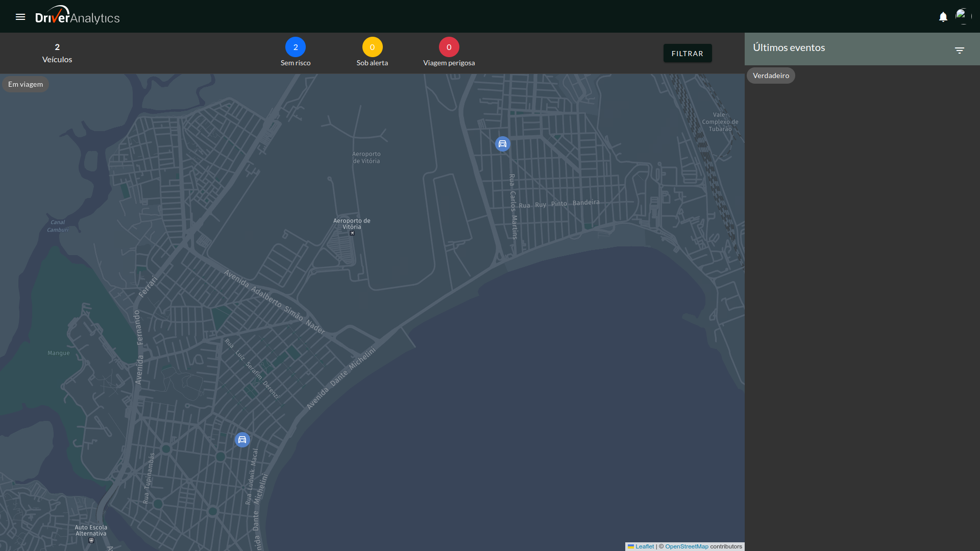
Task: Click the Veículos total count
Action: (x=57, y=53)
